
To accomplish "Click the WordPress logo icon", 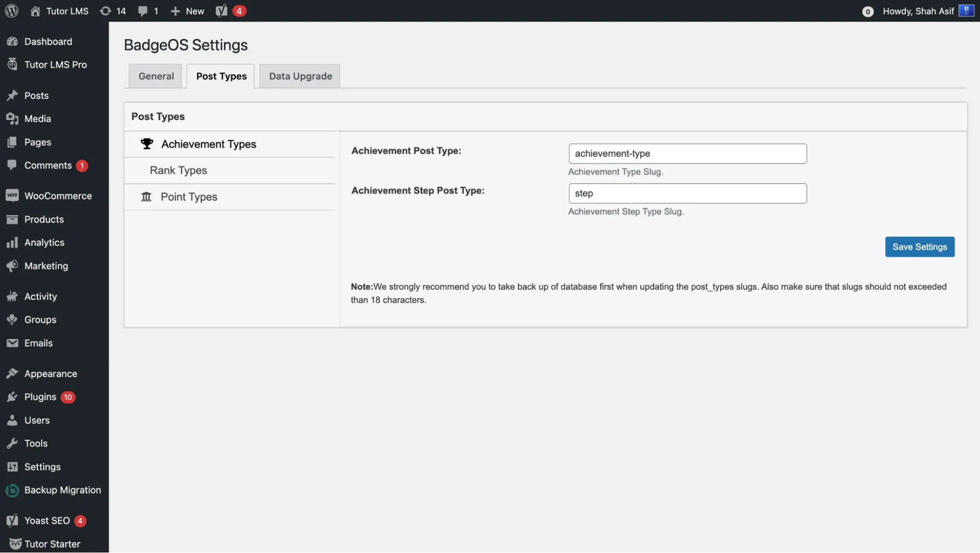I will [x=11, y=11].
